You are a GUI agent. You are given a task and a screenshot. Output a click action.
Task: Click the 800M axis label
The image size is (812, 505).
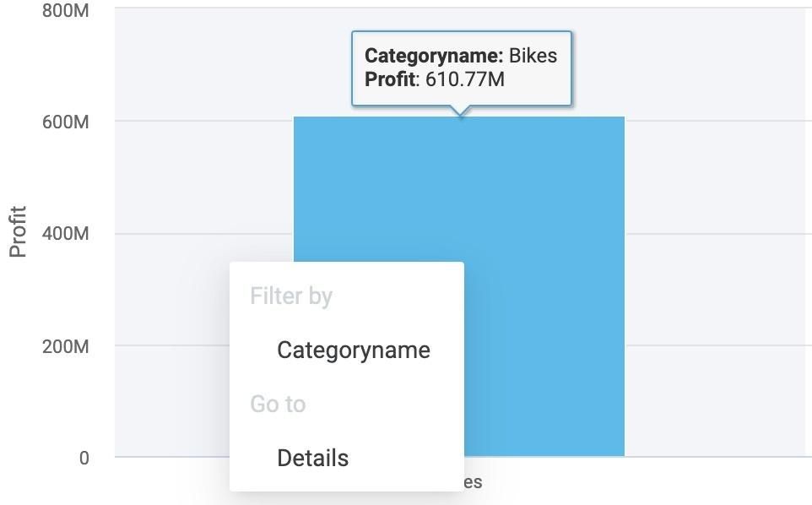[x=65, y=10]
